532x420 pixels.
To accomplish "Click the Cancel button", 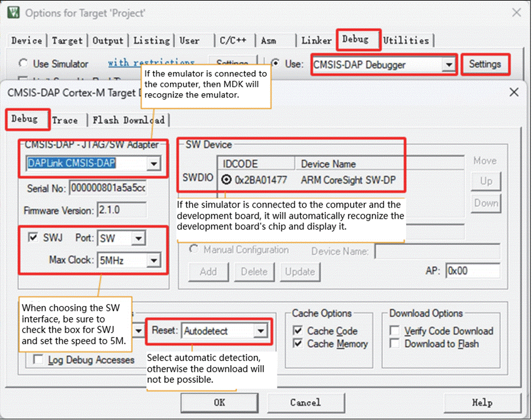I will click(x=305, y=403).
